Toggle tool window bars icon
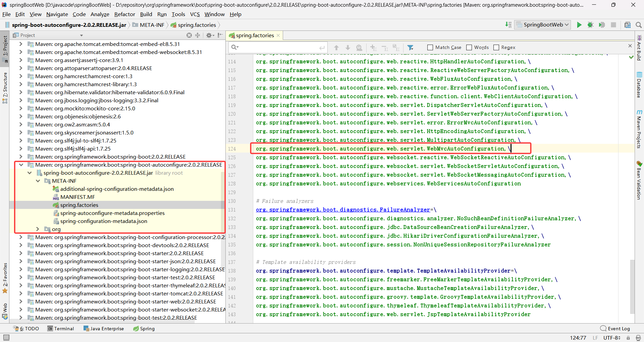The image size is (644, 342). click(6, 338)
